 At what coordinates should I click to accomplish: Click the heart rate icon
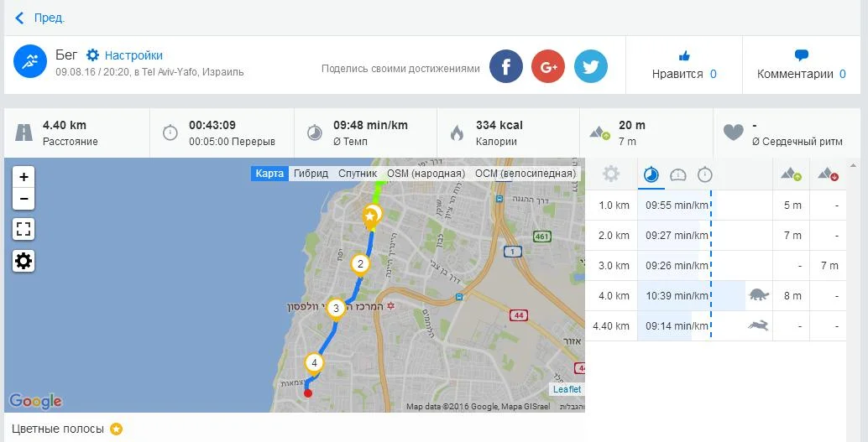pos(734,133)
